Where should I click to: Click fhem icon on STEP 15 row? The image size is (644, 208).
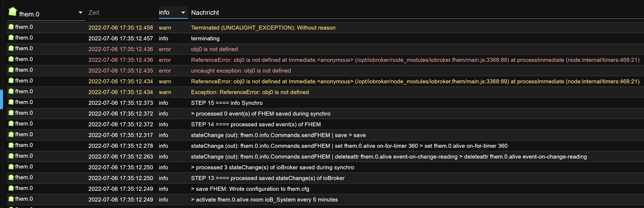[x=10, y=103]
